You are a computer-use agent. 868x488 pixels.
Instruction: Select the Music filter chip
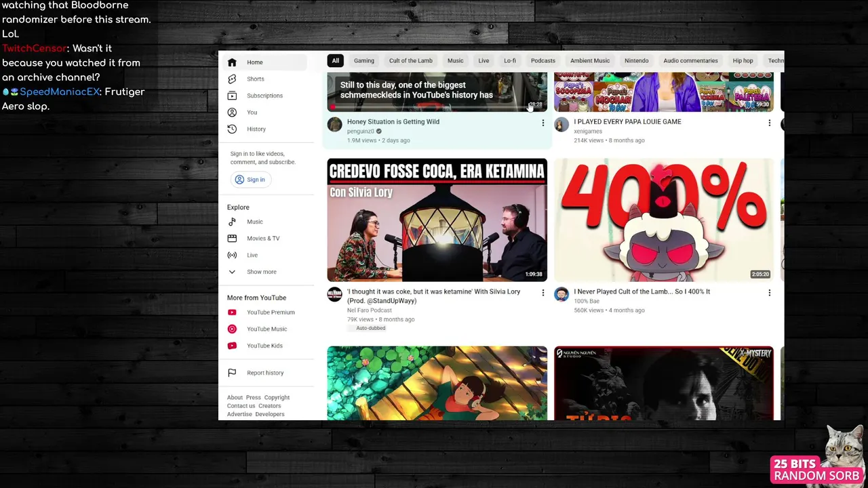pyautogui.click(x=456, y=60)
